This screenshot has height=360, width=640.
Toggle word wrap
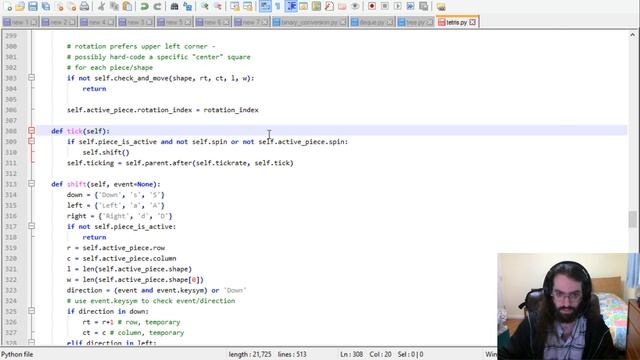click(x=265, y=6)
